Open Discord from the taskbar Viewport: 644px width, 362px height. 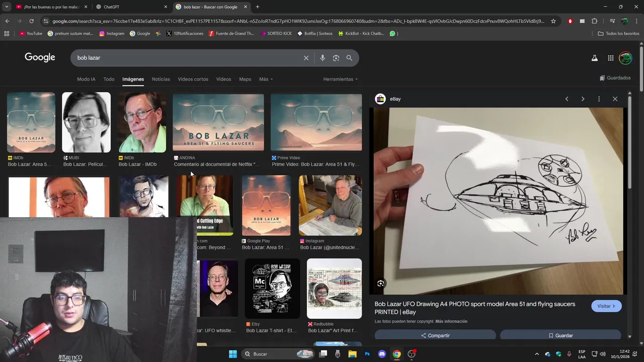(382, 354)
